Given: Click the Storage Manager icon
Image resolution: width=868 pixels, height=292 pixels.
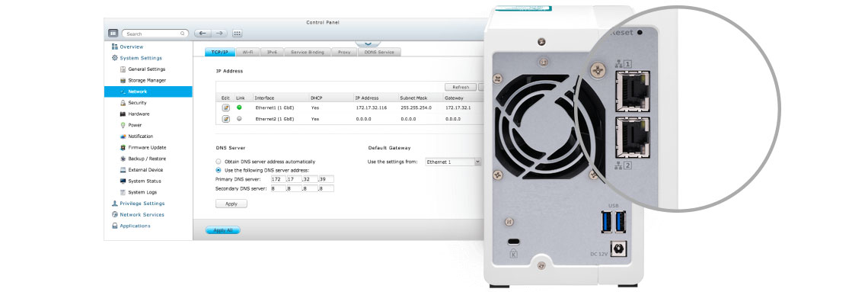Looking at the screenshot, I should tap(123, 80).
